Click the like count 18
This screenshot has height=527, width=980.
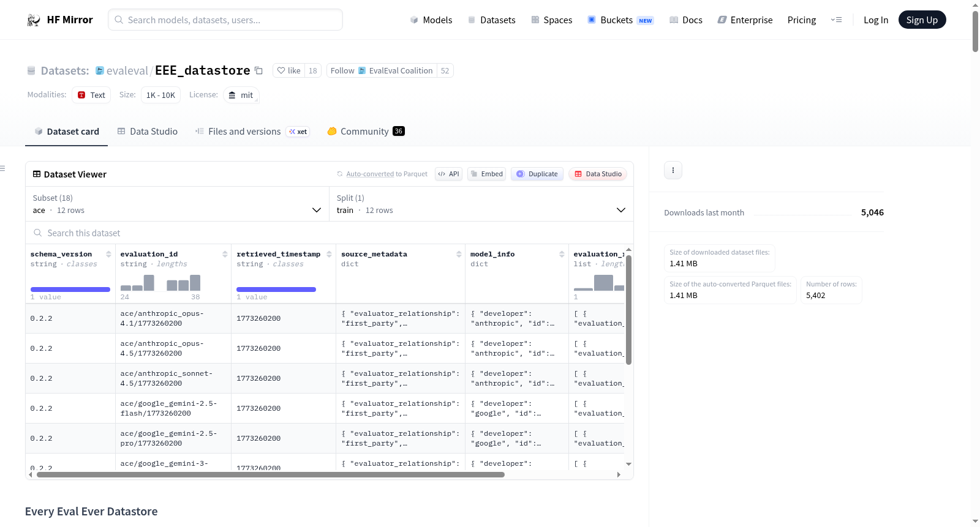(313, 70)
